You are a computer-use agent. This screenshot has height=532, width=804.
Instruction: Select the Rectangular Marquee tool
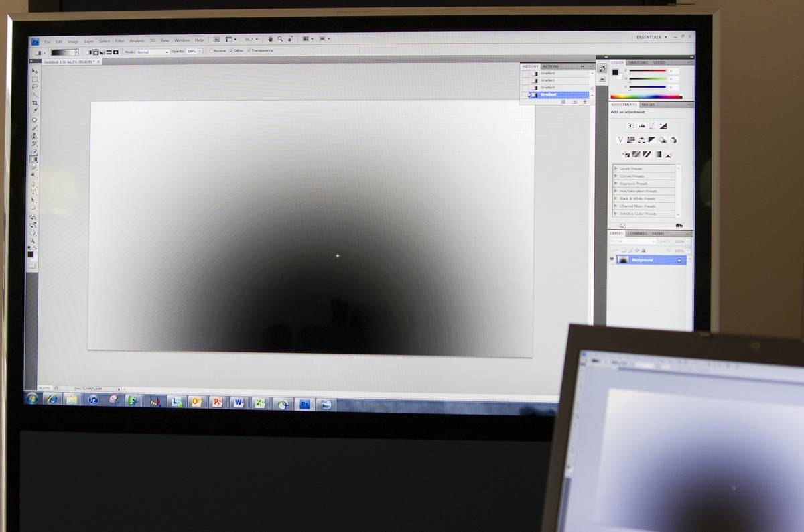coord(35,79)
